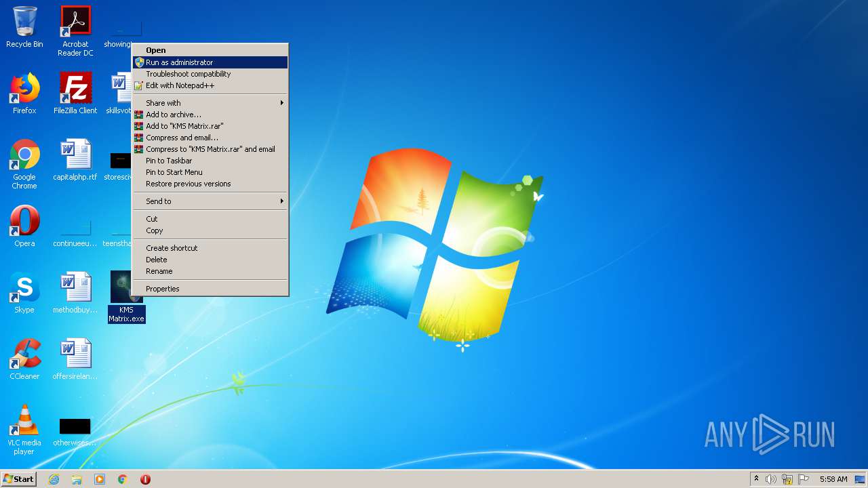Viewport: 868px width, 488px height.
Task: Select the methodbuy document icon
Action: point(75,293)
